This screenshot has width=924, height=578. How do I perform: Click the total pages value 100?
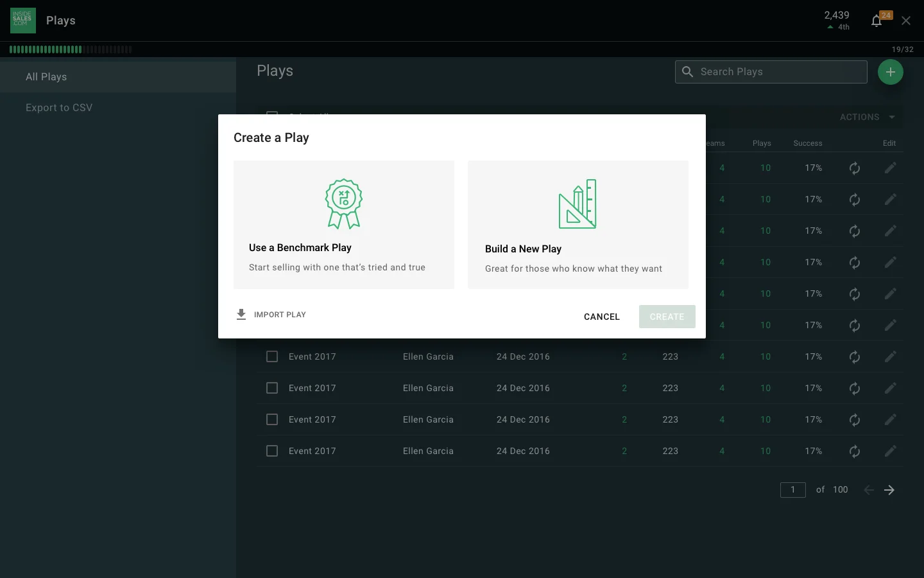pyautogui.click(x=841, y=490)
